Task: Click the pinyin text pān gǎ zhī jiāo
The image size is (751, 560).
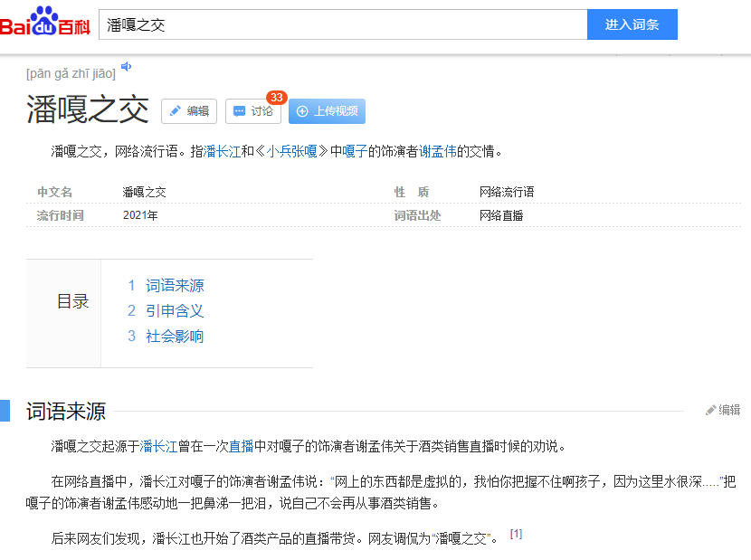Action: click(x=71, y=74)
